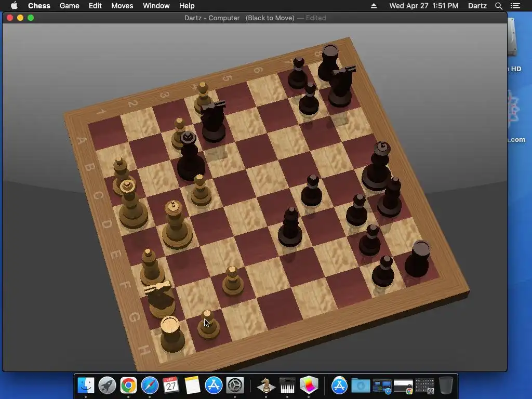
Task: Click the black pawn on G7
Action: (x=370, y=241)
